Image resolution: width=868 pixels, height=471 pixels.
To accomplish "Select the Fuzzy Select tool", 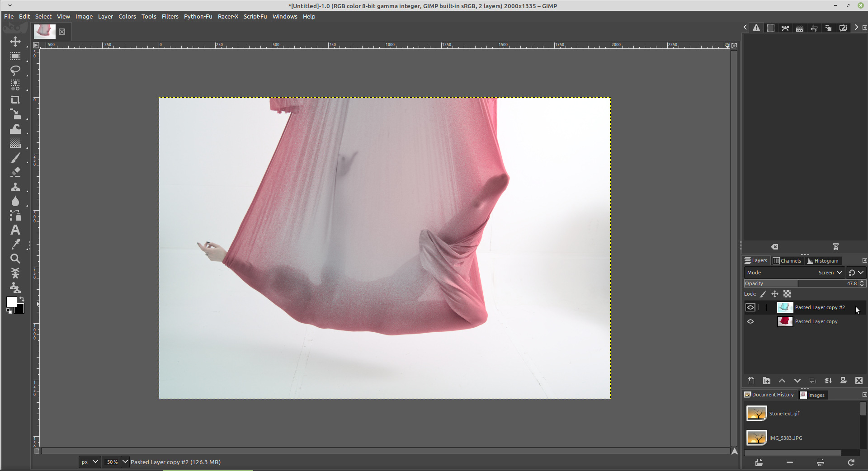I will point(15,85).
